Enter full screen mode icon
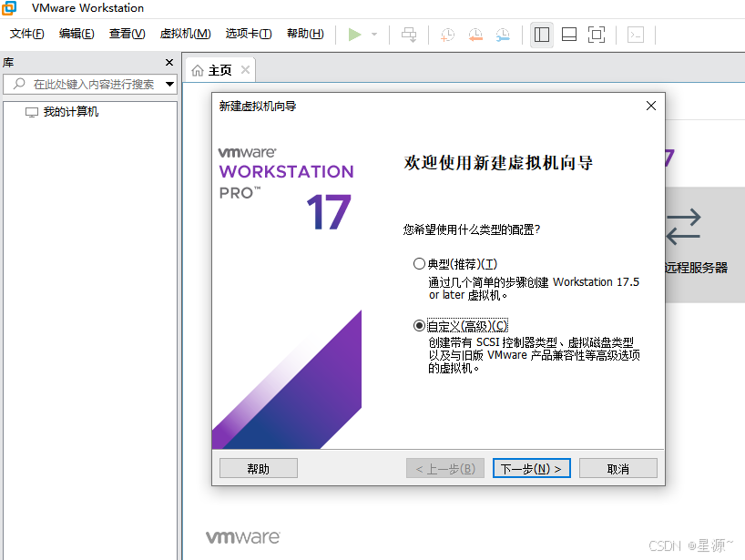Screen dimensions: 745x560 (x=597, y=35)
